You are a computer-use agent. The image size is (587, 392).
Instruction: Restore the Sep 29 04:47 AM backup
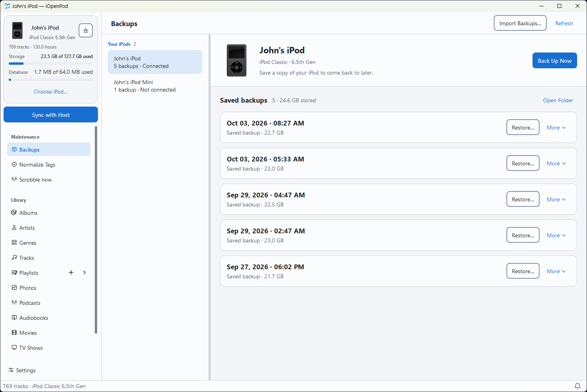[x=523, y=199]
